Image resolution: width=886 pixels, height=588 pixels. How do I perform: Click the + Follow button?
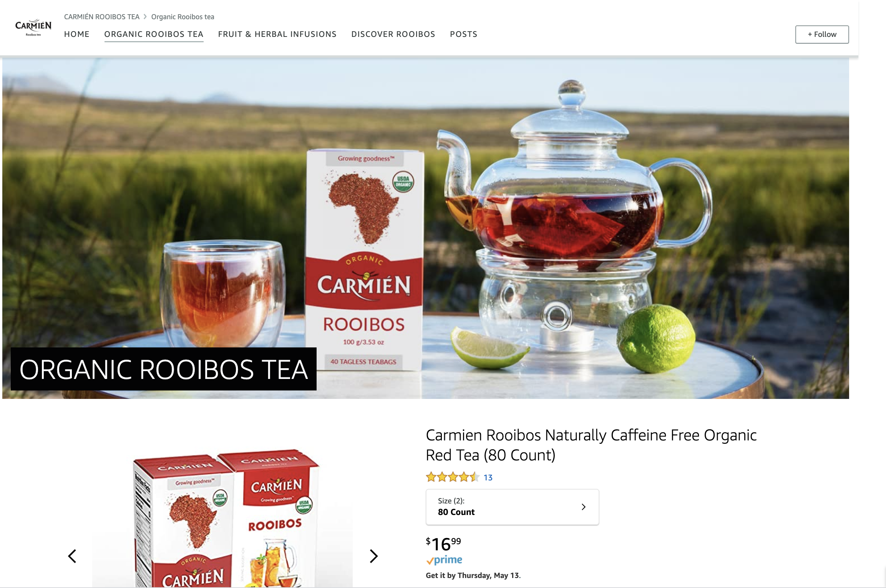pyautogui.click(x=822, y=35)
